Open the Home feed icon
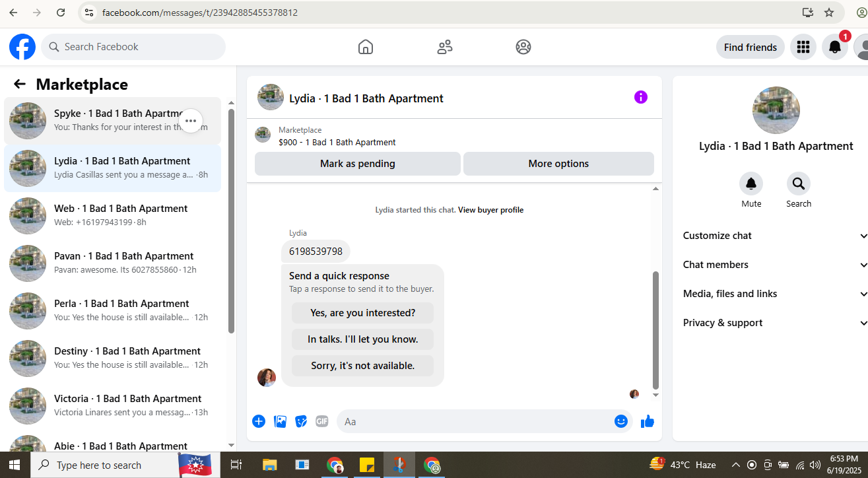The image size is (868, 478). pos(366,47)
